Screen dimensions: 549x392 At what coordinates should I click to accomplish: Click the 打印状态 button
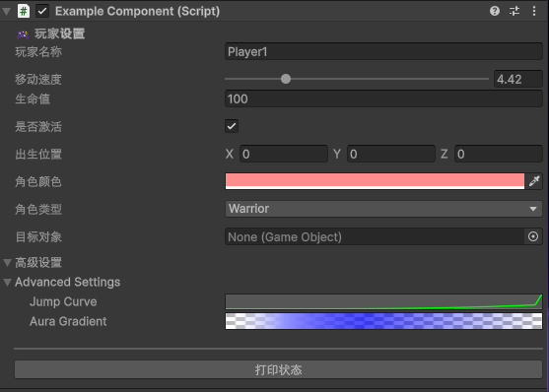(278, 369)
